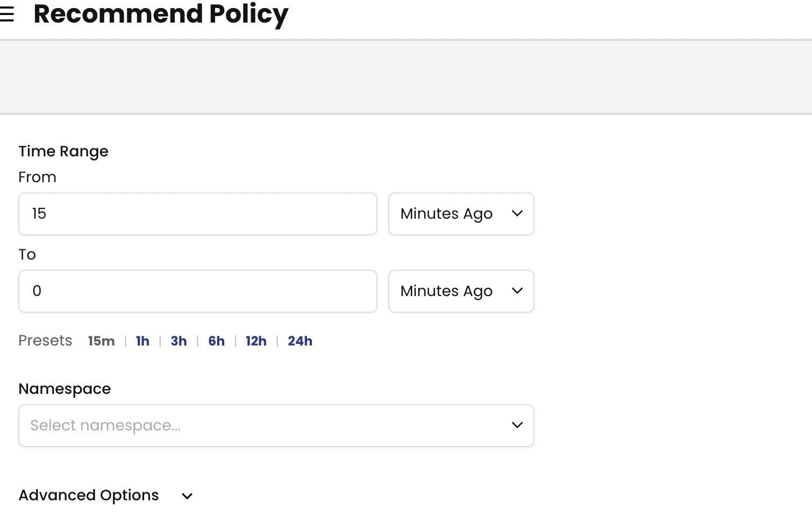Open the From 'Minutes Ago' unit dropdown

click(446, 214)
